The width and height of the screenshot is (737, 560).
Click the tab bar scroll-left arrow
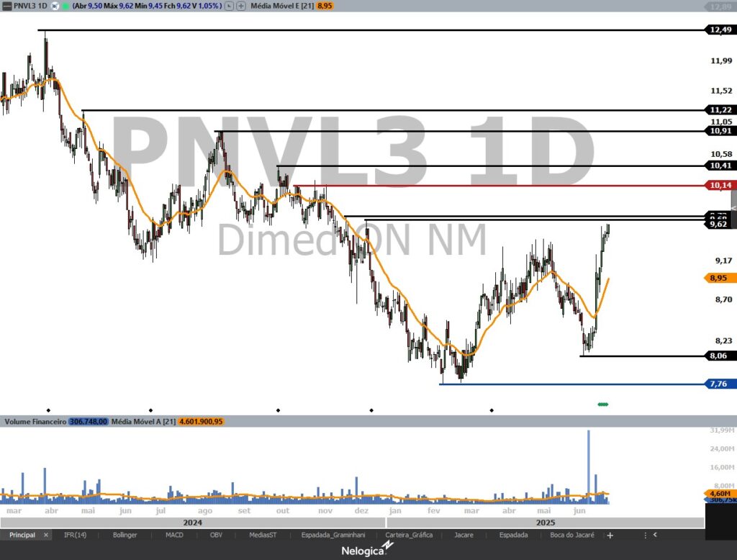click(655, 535)
